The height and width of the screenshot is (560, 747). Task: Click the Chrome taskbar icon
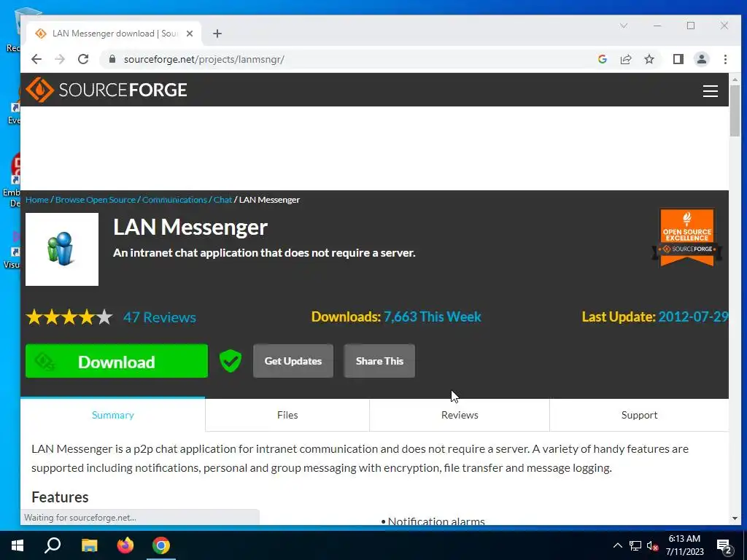pos(161,545)
